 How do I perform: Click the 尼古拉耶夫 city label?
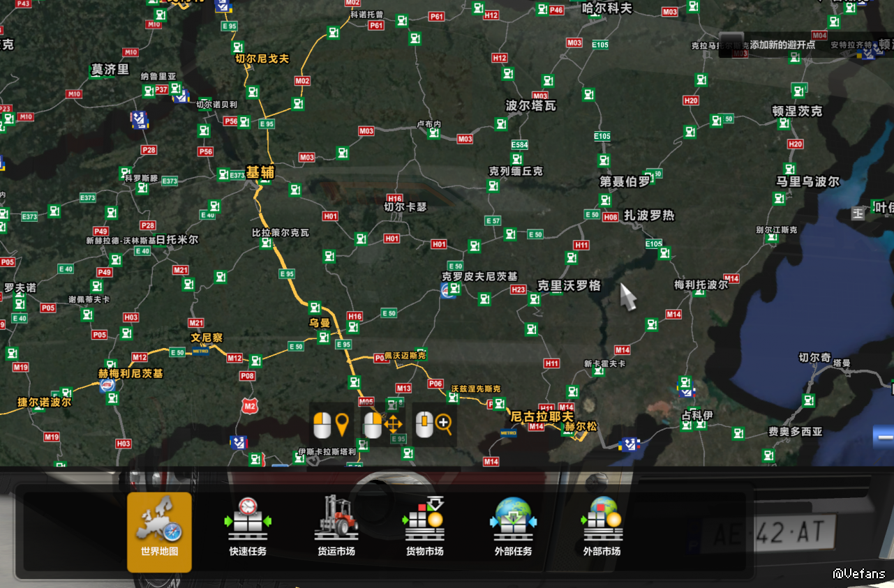(542, 416)
